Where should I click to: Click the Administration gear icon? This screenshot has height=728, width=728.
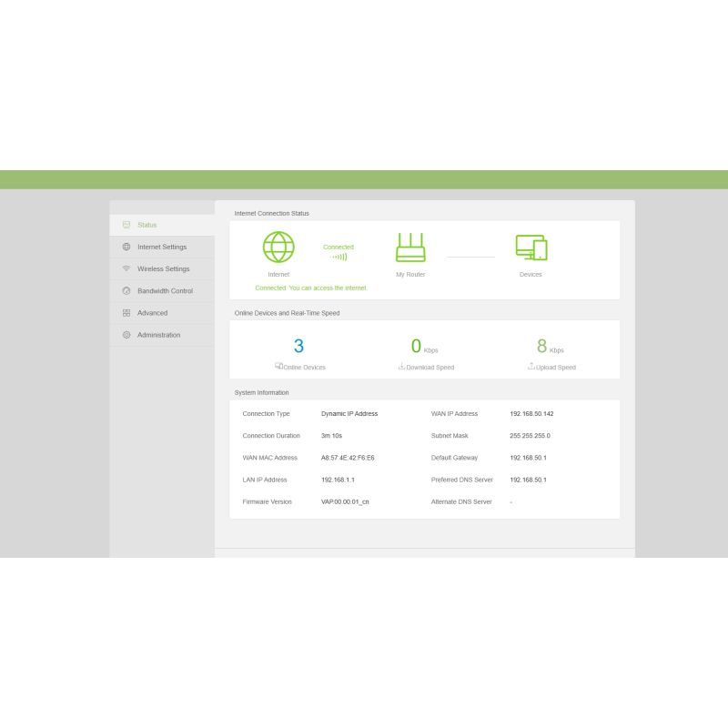tap(126, 335)
